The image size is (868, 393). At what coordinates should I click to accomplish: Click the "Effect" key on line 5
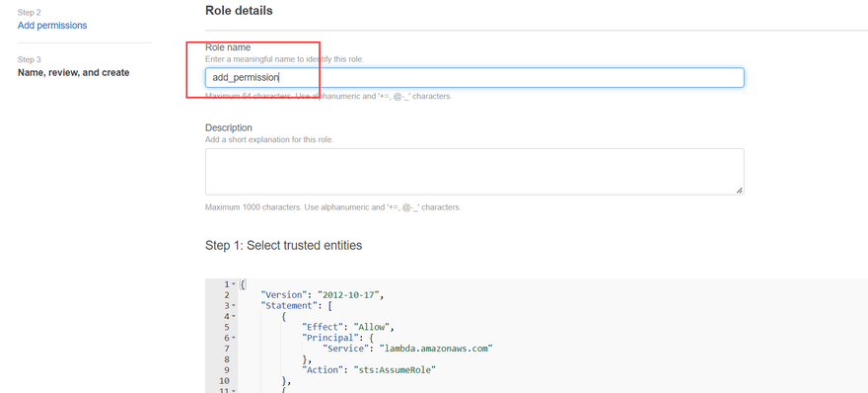tap(323, 327)
